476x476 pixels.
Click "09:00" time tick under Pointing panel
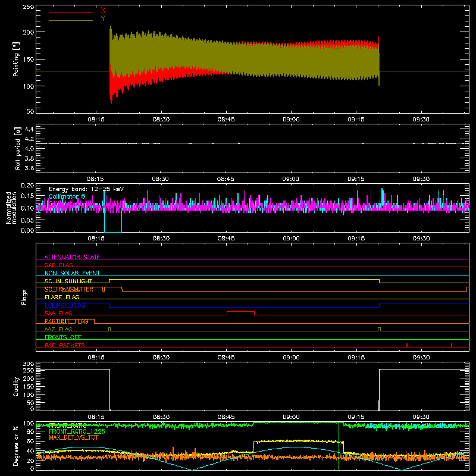click(291, 120)
